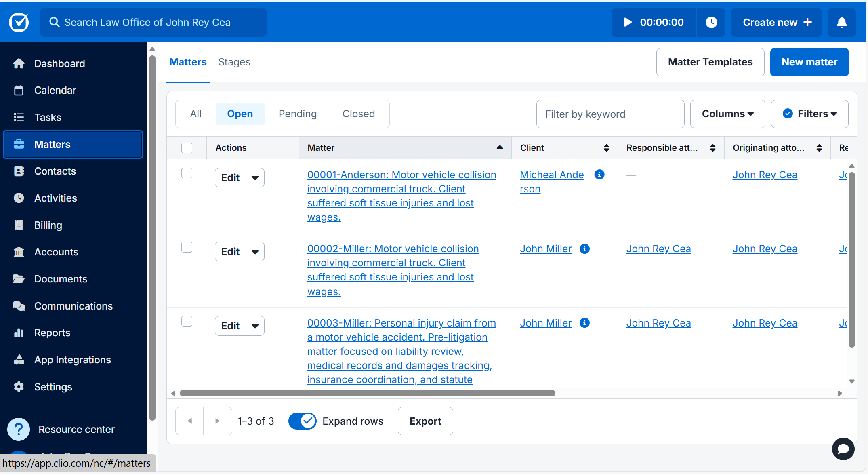Click the Clio logo icon
The width and height of the screenshot is (868, 474).
pyautogui.click(x=19, y=22)
